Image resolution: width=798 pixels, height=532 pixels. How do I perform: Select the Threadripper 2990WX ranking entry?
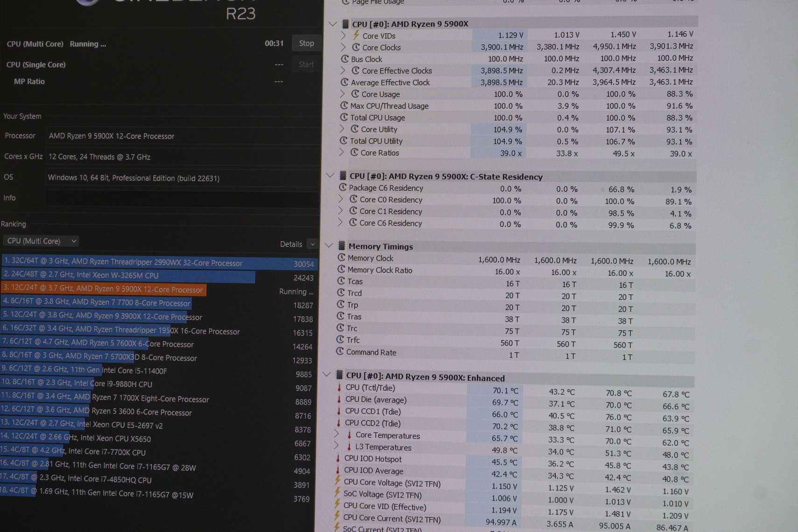[159, 263]
